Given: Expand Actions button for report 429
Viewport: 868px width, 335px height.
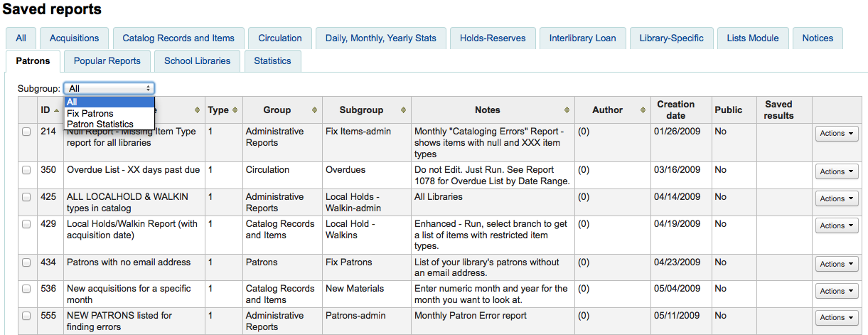Looking at the screenshot, I should 836,225.
